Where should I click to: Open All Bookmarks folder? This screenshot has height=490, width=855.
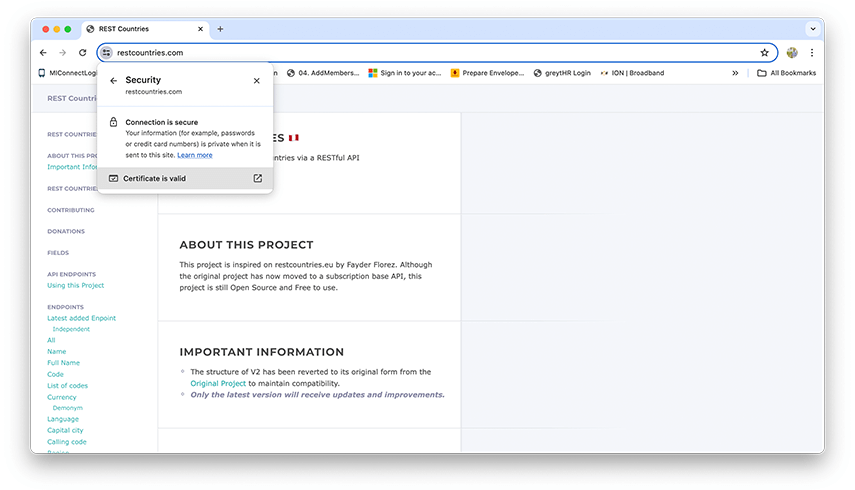pyautogui.click(x=786, y=73)
